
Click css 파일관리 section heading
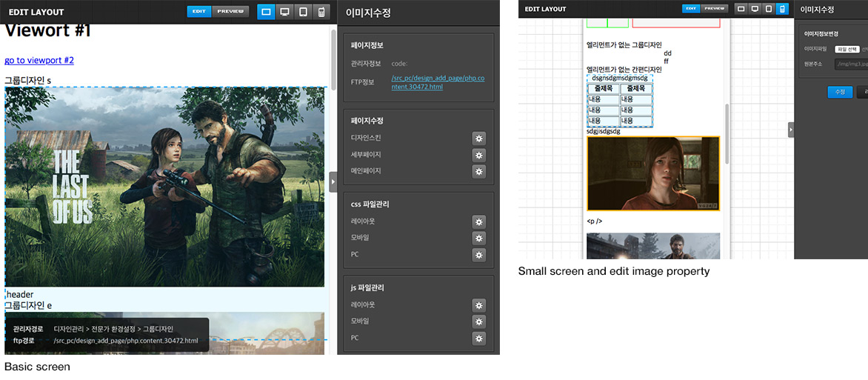(x=370, y=204)
